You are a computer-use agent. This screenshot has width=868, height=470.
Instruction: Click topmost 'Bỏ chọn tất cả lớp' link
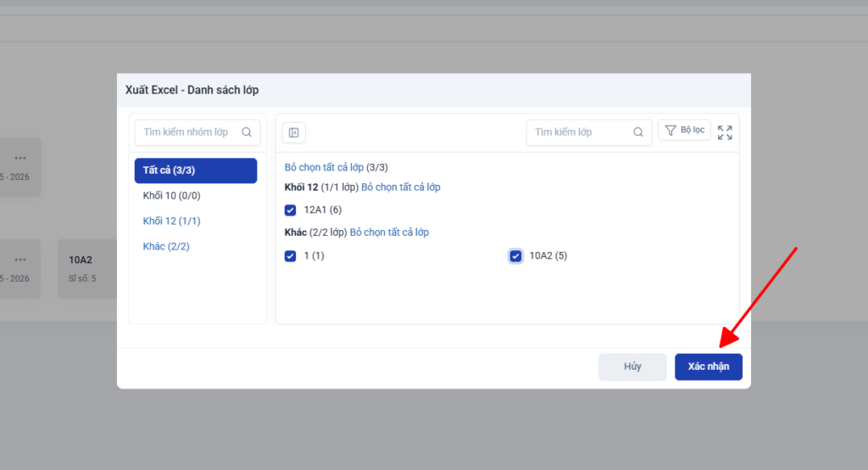click(x=324, y=168)
